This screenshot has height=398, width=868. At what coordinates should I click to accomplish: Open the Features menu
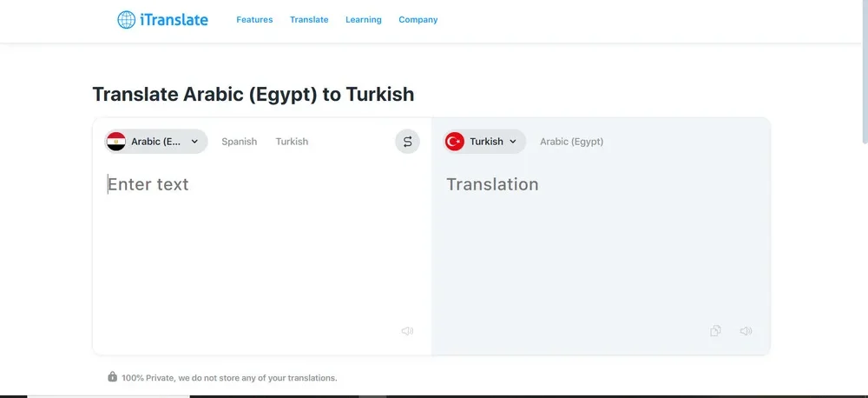click(254, 19)
